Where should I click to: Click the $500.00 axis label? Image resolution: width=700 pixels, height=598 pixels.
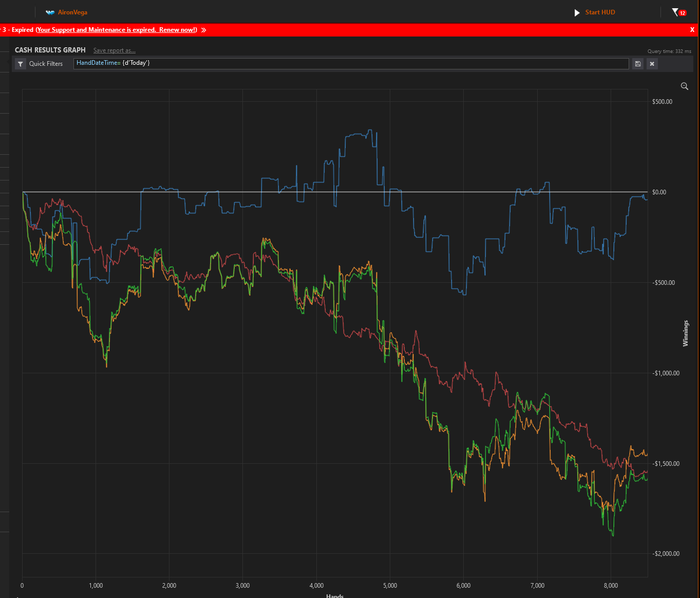pyautogui.click(x=662, y=102)
